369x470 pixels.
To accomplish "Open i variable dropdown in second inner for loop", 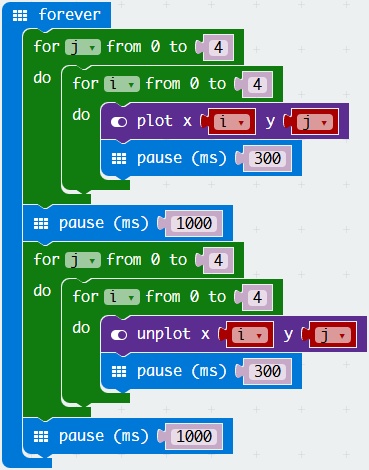I will click(x=122, y=297).
